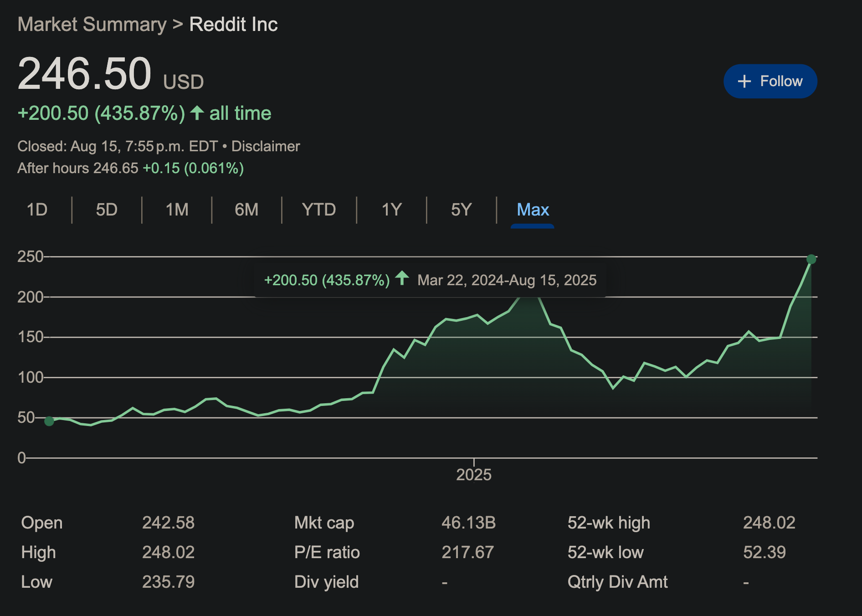The image size is (862, 616).
Task: Open the Market Summary breadcrumb link
Action: [x=92, y=24]
